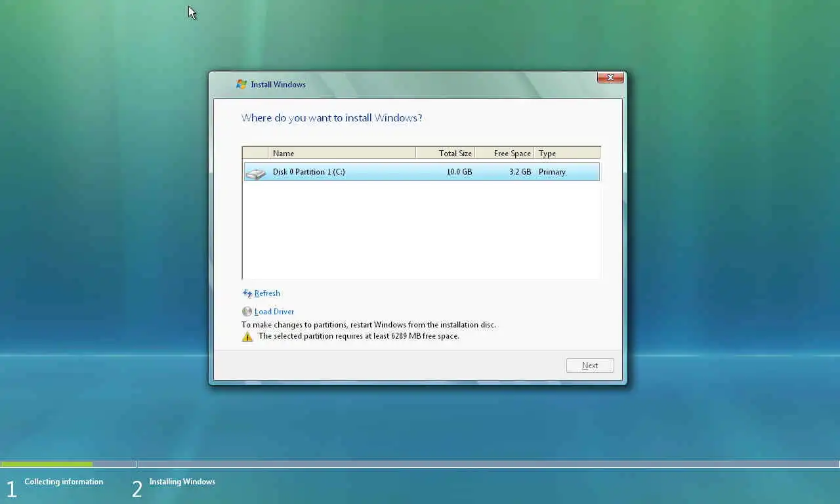
Task: Open the Load Driver link
Action: coord(274,312)
